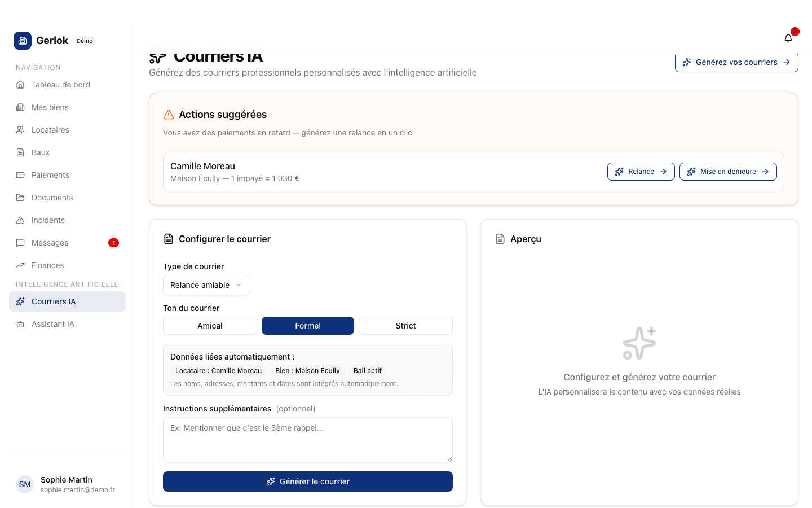Open the Finances navigation entry
The height and width of the screenshot is (508, 812).
click(x=47, y=265)
